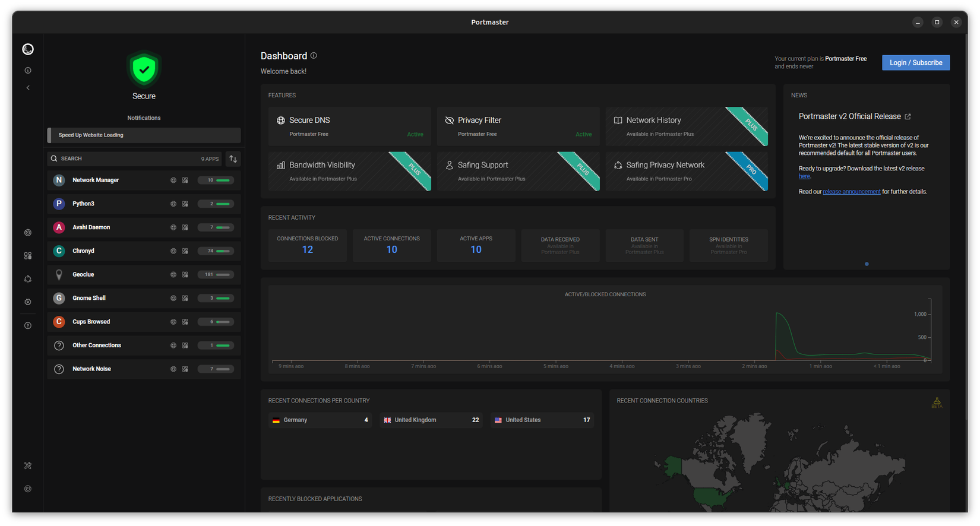Image resolution: width=980 pixels, height=526 pixels.
Task: Open the tools icon at sidebar bottom
Action: point(28,466)
